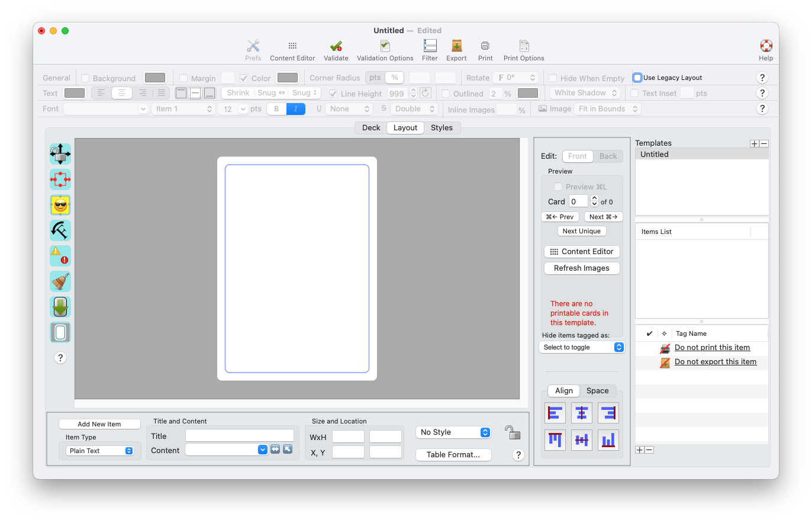Toggle the Line Height checkbox
This screenshot has width=812, height=523.
[333, 94]
